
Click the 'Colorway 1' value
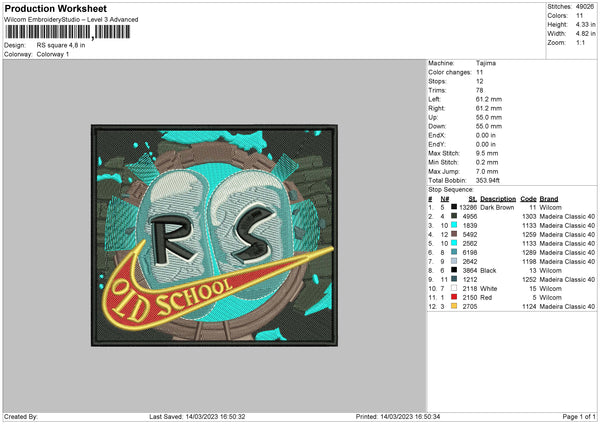53,54
